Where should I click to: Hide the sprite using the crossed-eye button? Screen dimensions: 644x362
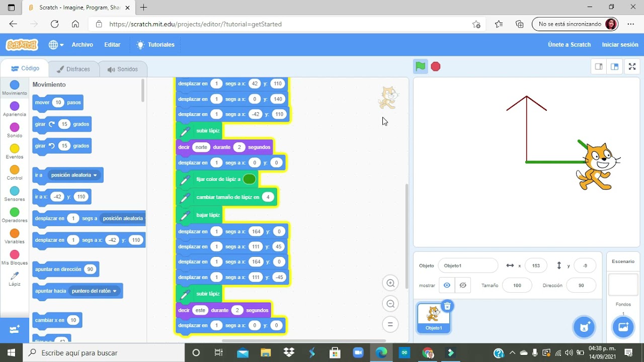tap(463, 285)
